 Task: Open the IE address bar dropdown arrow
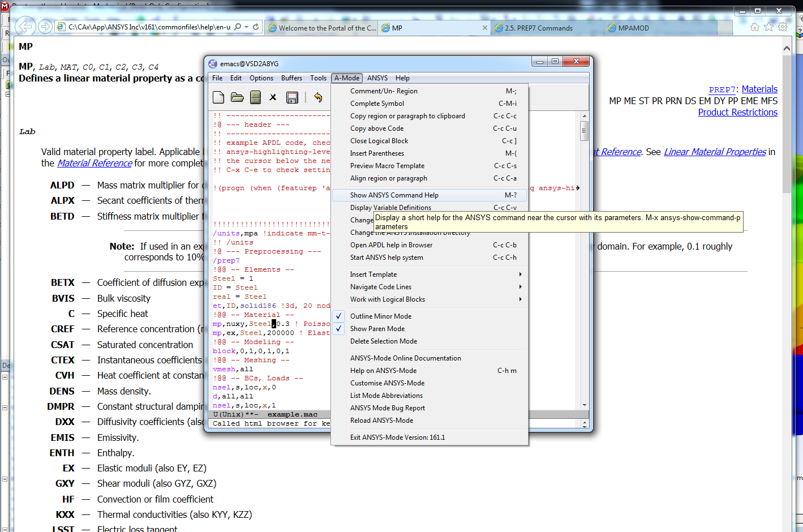point(247,27)
